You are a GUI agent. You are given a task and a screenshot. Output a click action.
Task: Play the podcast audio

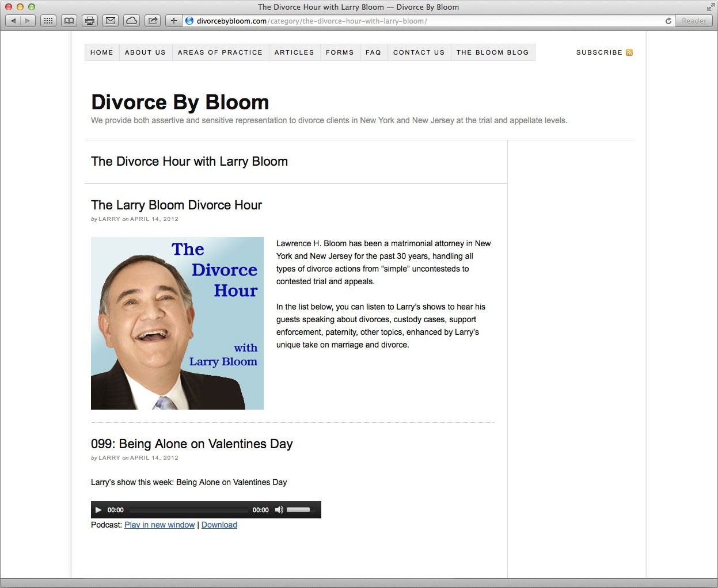98,510
